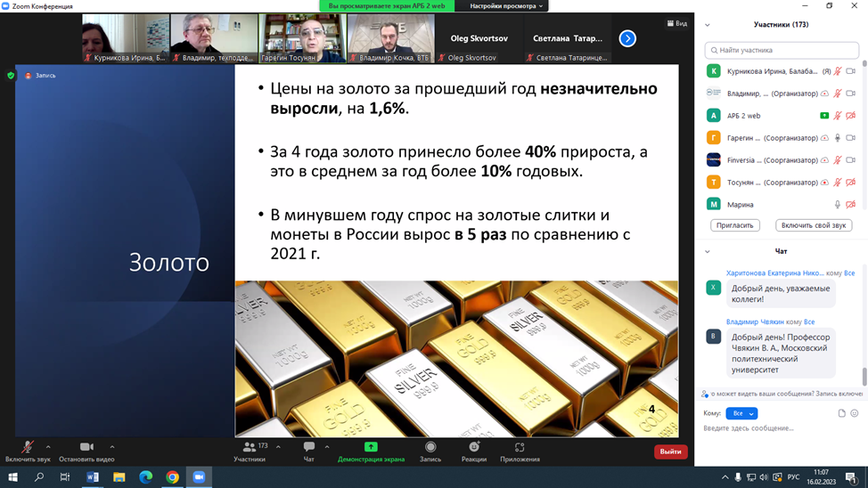
Task: Show next video thumbnails with blue arrow
Action: (627, 38)
